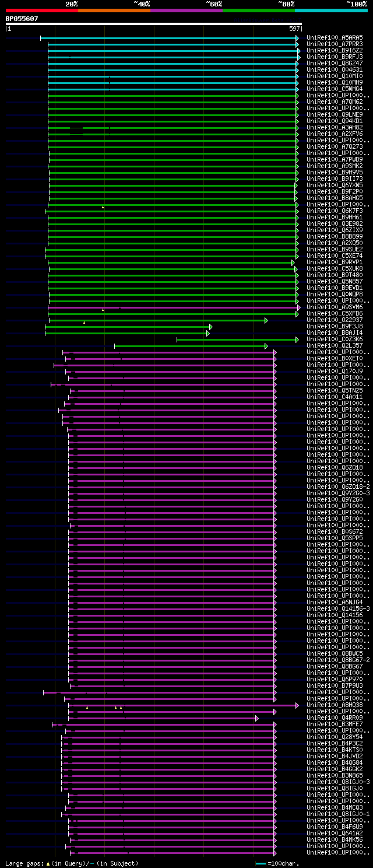Screen dimensions: 373x868
Task: Select the UniRef100_Q14156-3 label
Action: (338, 608)
